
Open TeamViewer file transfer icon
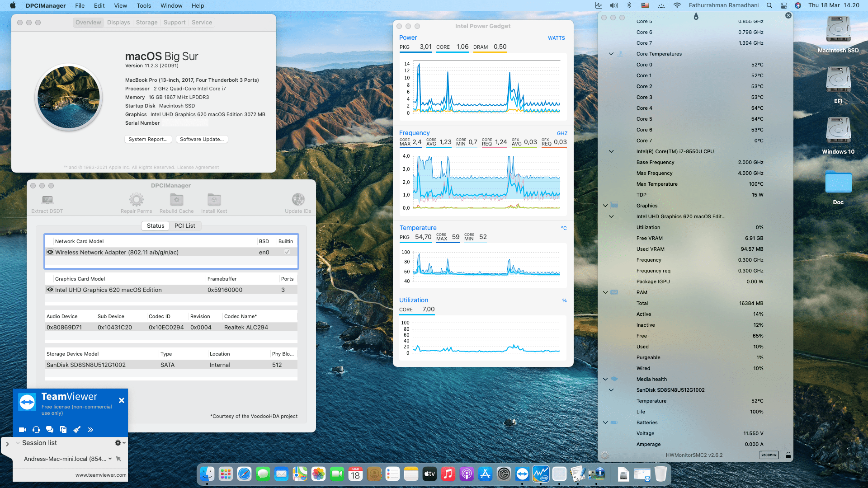tap(63, 430)
